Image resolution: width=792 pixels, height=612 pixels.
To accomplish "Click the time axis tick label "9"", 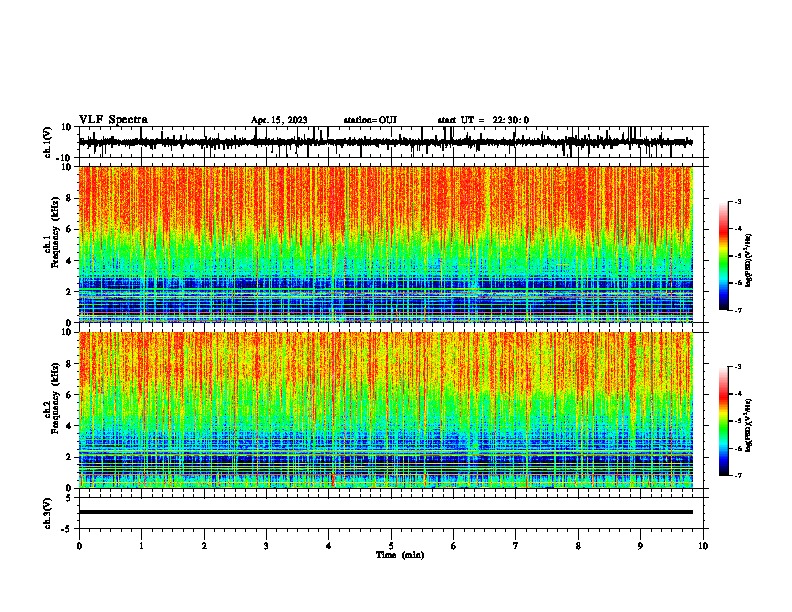I will [x=640, y=546].
